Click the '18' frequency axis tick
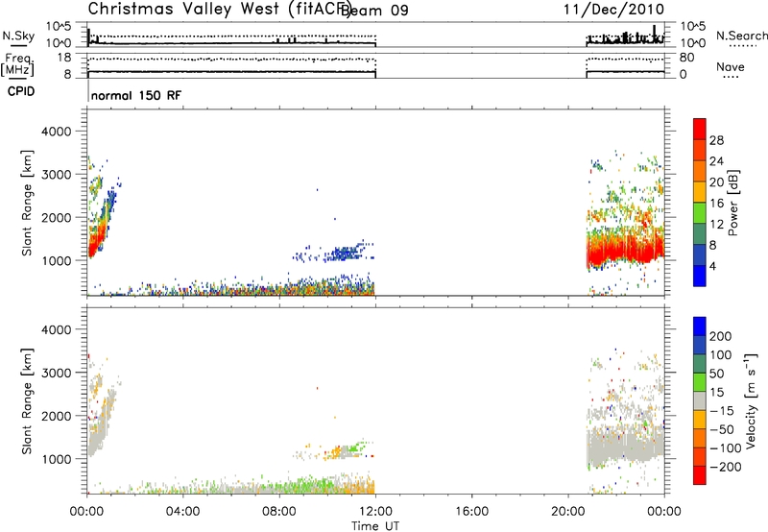 click(64, 58)
